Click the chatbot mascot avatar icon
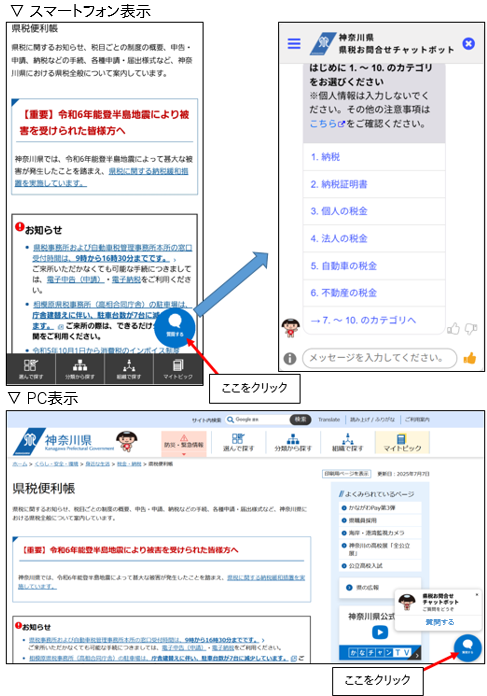The height and width of the screenshot is (696, 487). 291,328
